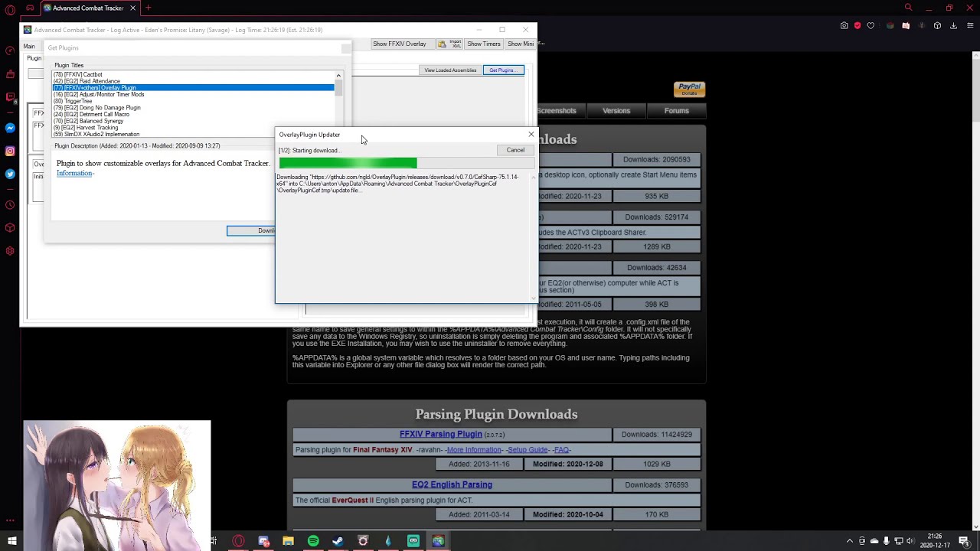
Task: Open Twitter in Opera sidebar
Action: tap(10, 174)
